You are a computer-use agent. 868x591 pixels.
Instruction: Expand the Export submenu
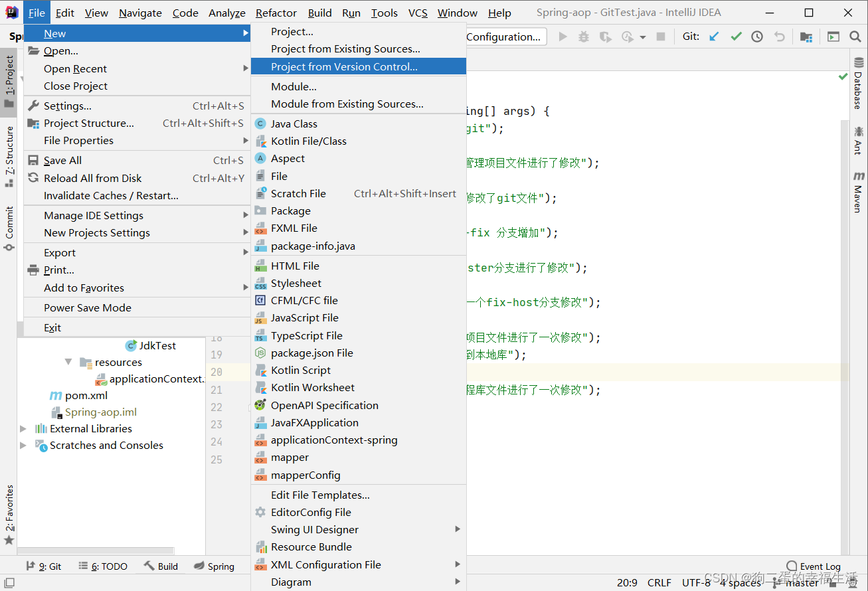tap(137, 252)
